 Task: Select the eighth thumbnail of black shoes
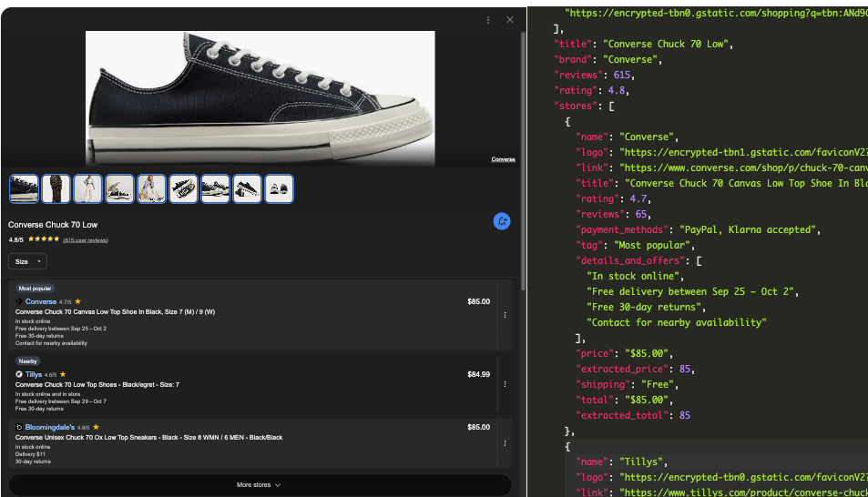[x=247, y=188]
